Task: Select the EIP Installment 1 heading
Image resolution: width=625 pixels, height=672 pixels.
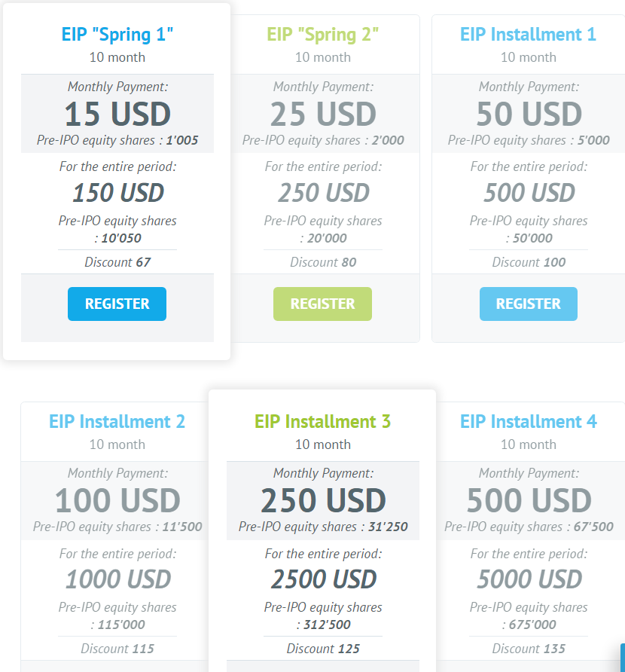Action: pyautogui.click(x=528, y=35)
